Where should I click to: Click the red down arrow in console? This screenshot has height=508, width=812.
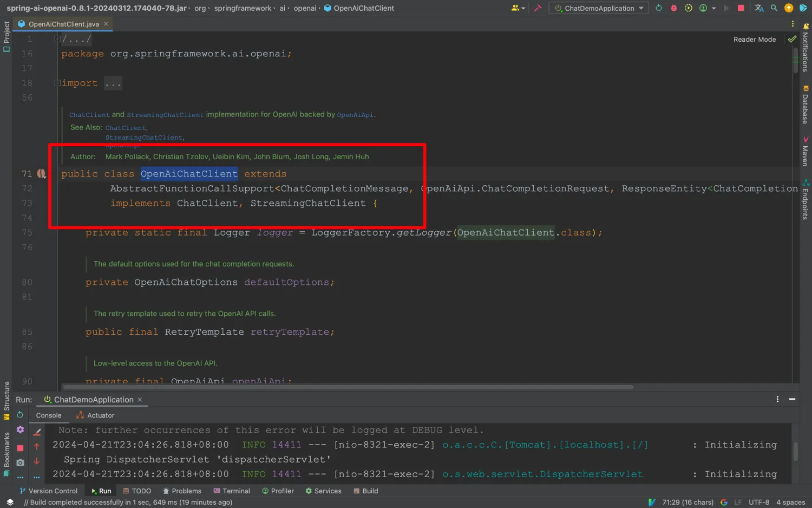coord(37,461)
